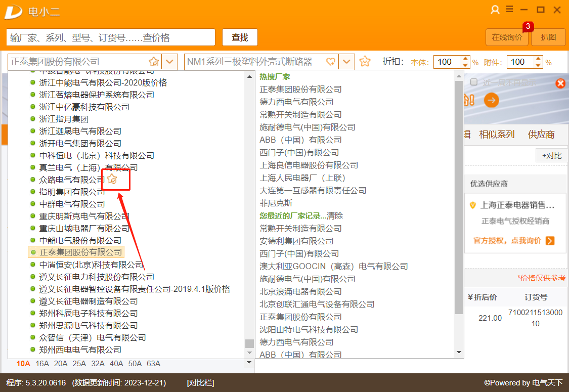The width and height of the screenshot is (569, 392).
Task: Click the heart icon in series box
Action: pyautogui.click(x=331, y=62)
